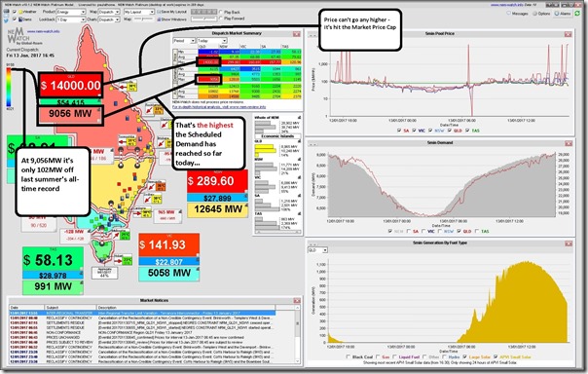Click the Save My Layout icon
The width and height of the screenshot is (588, 374).
click(159, 12)
